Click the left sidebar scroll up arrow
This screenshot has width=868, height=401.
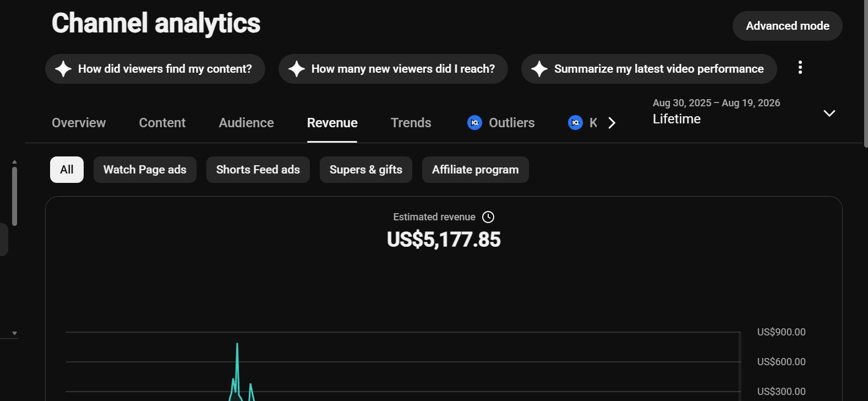click(14, 162)
